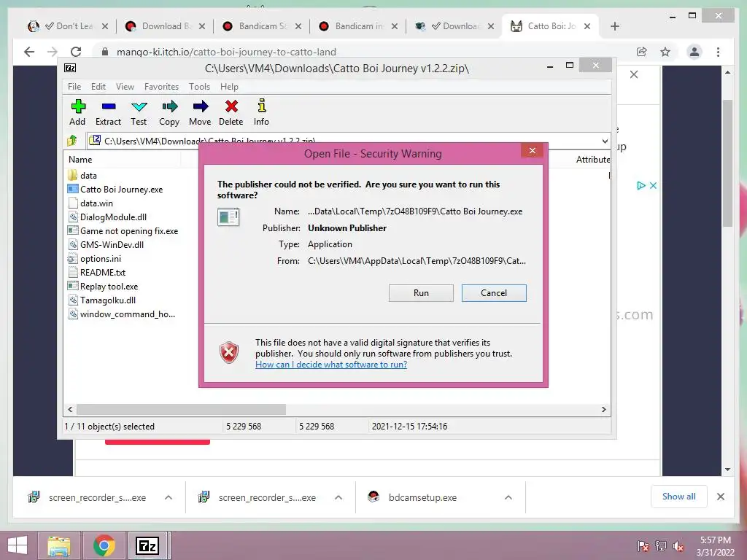Open bdcamsetup.exe from downloads bar
The height and width of the screenshot is (560, 747).
click(x=422, y=497)
